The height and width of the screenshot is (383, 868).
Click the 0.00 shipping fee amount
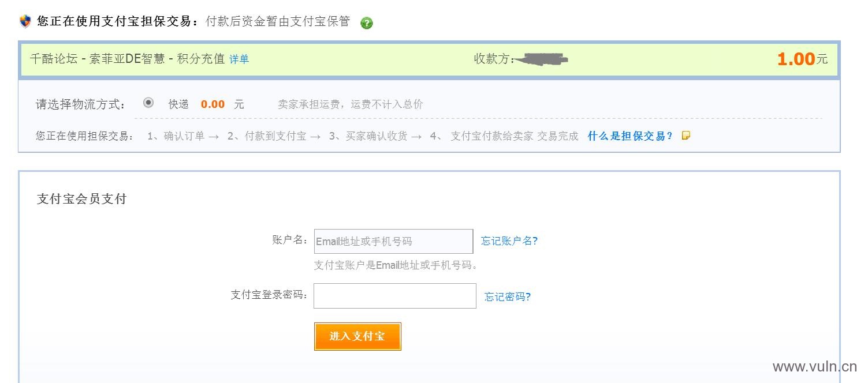[213, 104]
